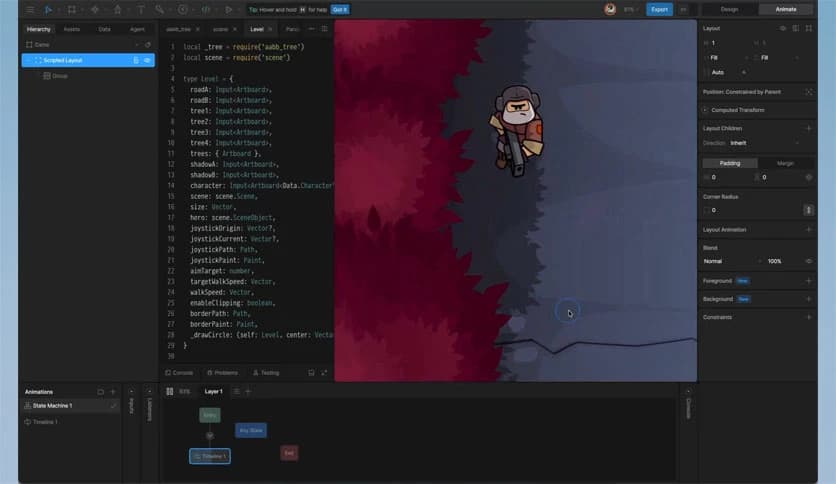Image resolution: width=836 pixels, height=484 pixels.
Task: Open the Assets tab
Action: click(71, 29)
